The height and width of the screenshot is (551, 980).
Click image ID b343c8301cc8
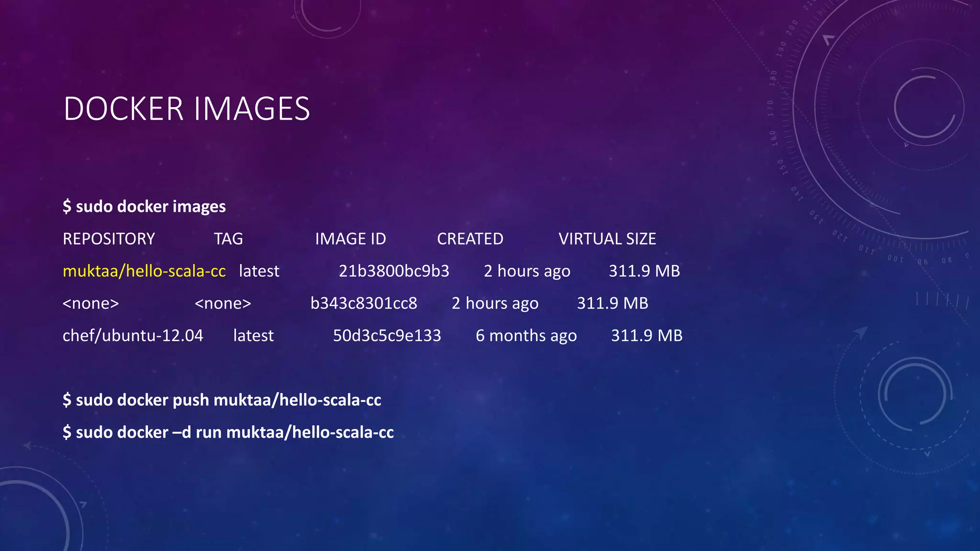(x=364, y=303)
